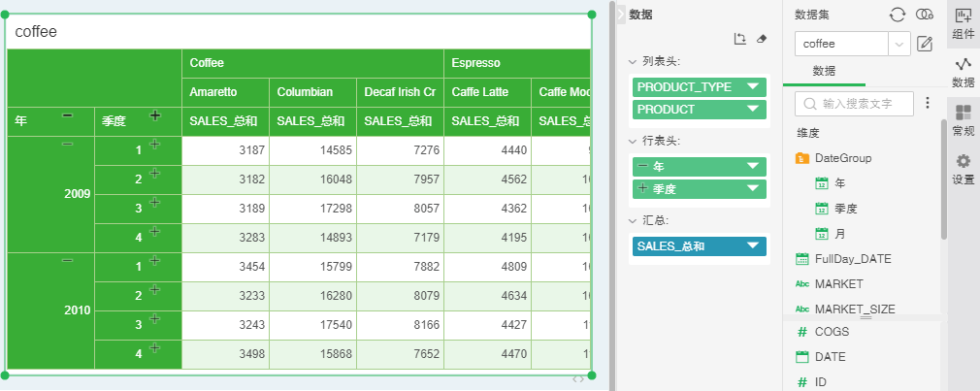Open the SALES_总和 field dropdown
Image resolution: width=980 pixels, height=391 pixels.
coord(753,246)
